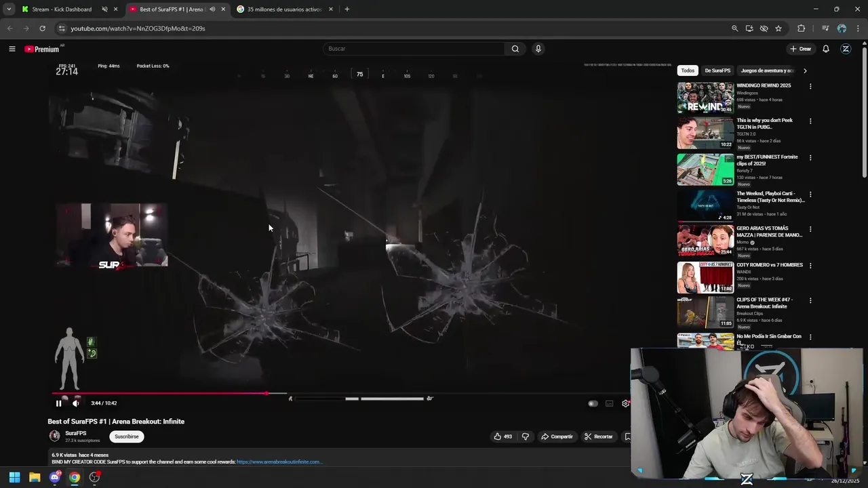The width and height of the screenshot is (868, 488).
Task: Mute the Best of SuraFPS tab audio
Action: click(212, 9)
